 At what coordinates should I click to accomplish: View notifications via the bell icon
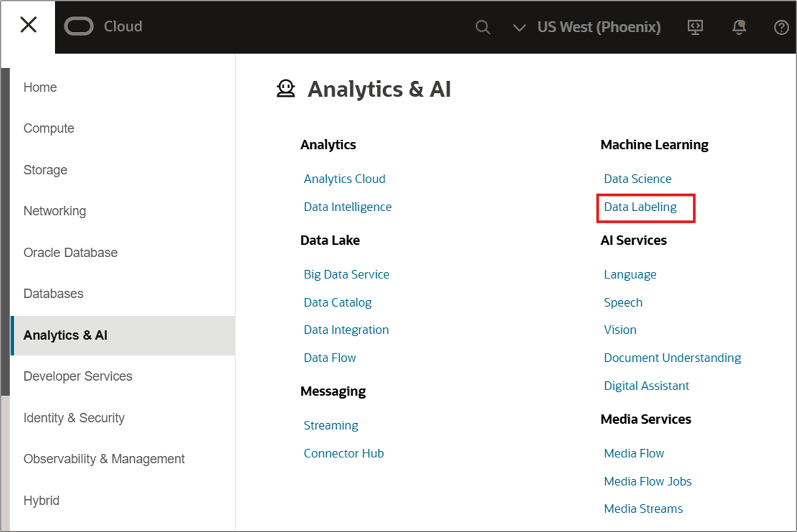739,27
